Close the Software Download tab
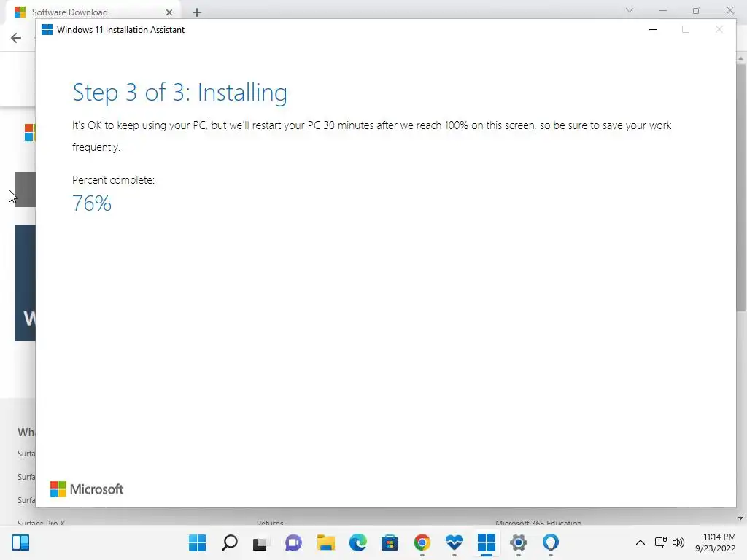Screen dimensions: 747x560 [x=169, y=12]
